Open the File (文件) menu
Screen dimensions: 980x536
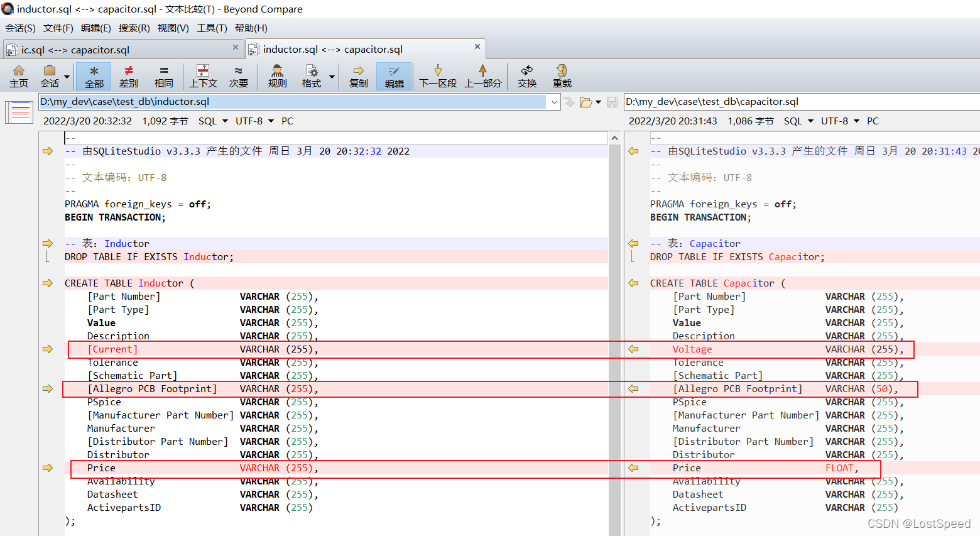tap(58, 28)
